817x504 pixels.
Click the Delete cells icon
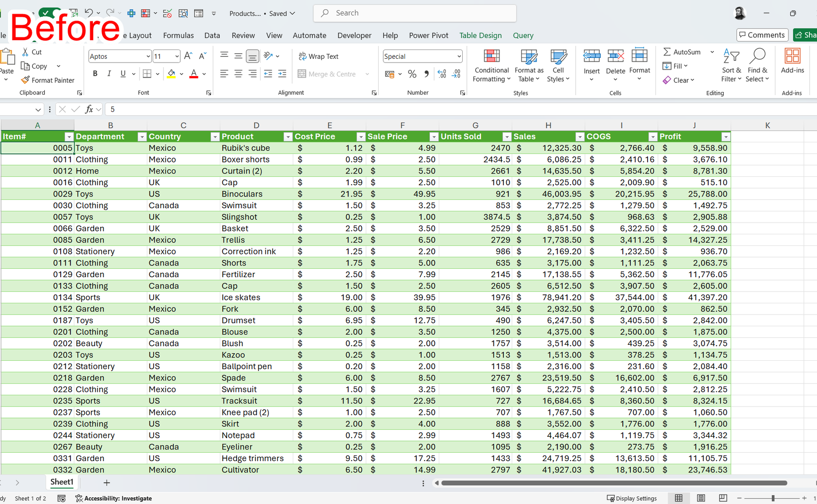coord(615,57)
